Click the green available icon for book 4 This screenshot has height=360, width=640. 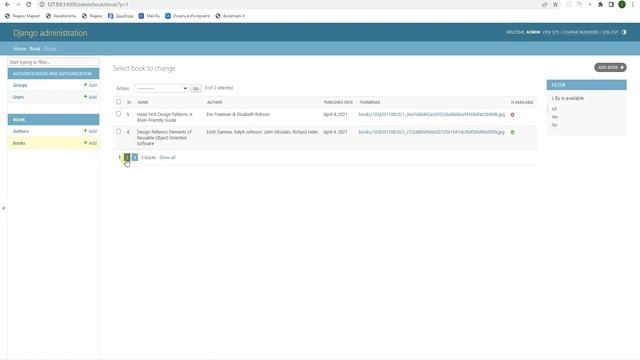tap(513, 132)
